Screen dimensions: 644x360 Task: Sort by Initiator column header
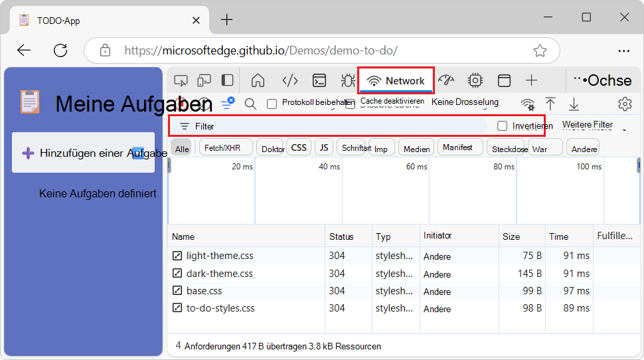click(x=459, y=236)
